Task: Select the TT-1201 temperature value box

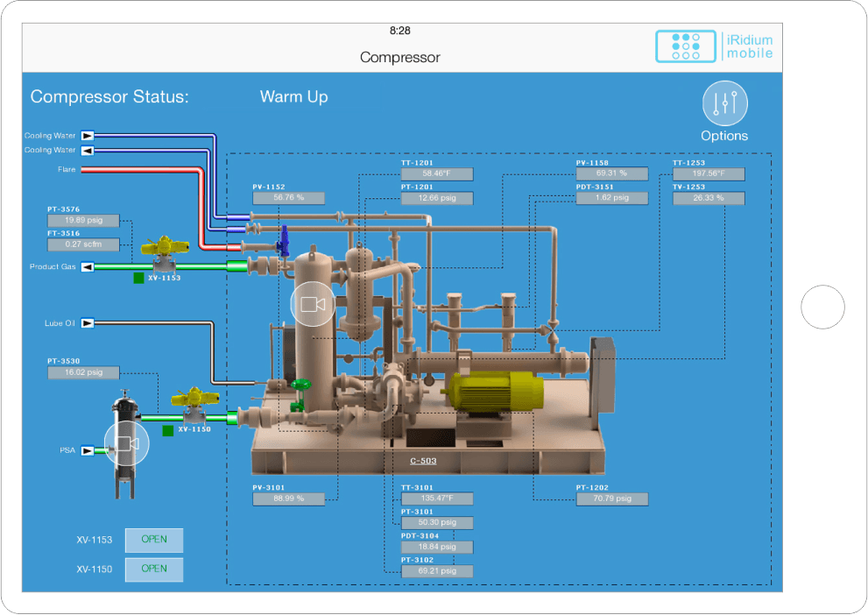Action: point(436,174)
